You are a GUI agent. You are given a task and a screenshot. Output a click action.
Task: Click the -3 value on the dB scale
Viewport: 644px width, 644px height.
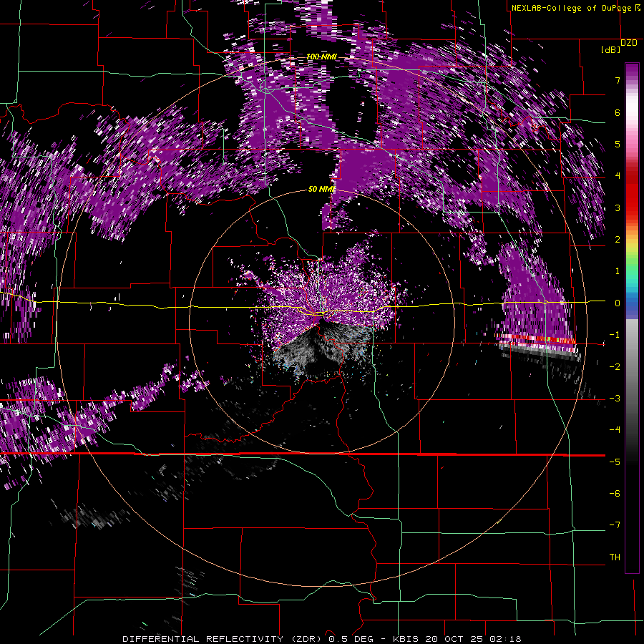(x=615, y=399)
